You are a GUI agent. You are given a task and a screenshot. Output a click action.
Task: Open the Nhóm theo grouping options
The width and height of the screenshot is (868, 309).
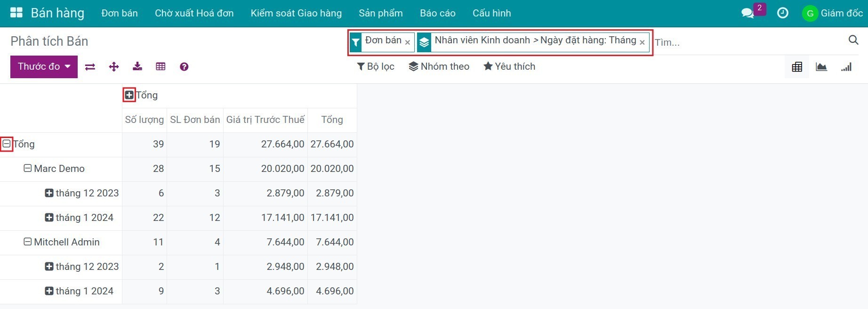[x=439, y=66]
